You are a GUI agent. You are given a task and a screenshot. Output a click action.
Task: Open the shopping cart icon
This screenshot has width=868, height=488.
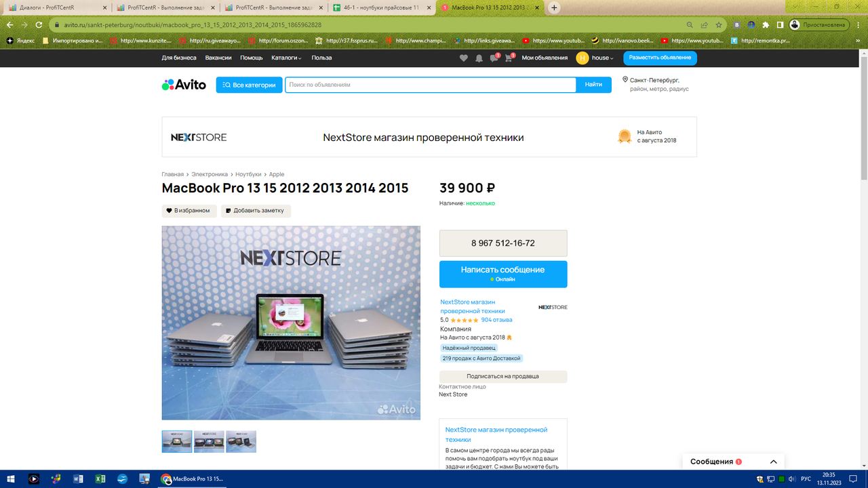pos(509,58)
